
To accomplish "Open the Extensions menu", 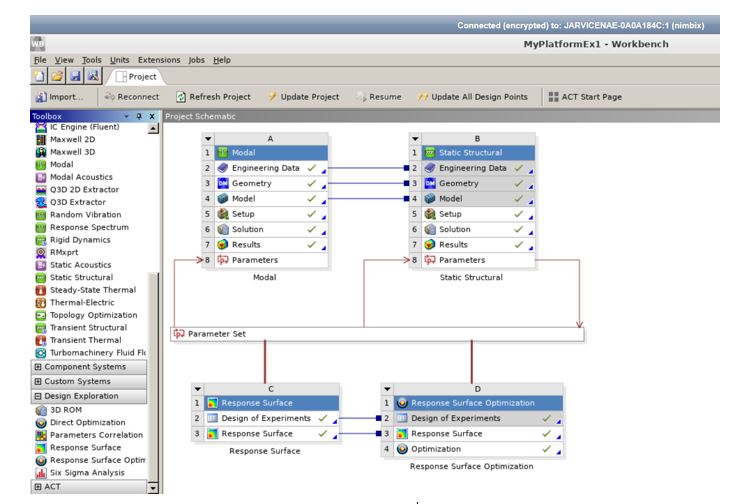I will click(159, 60).
